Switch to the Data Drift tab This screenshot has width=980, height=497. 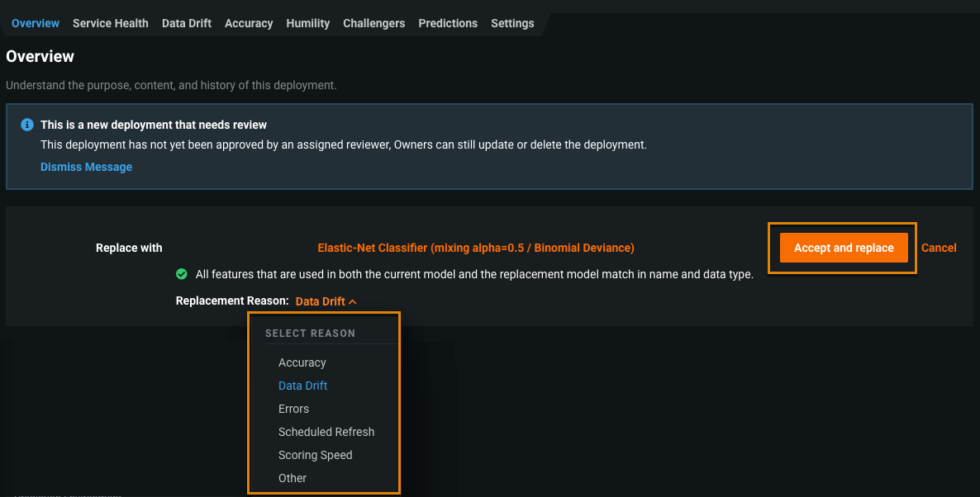pyautogui.click(x=187, y=23)
